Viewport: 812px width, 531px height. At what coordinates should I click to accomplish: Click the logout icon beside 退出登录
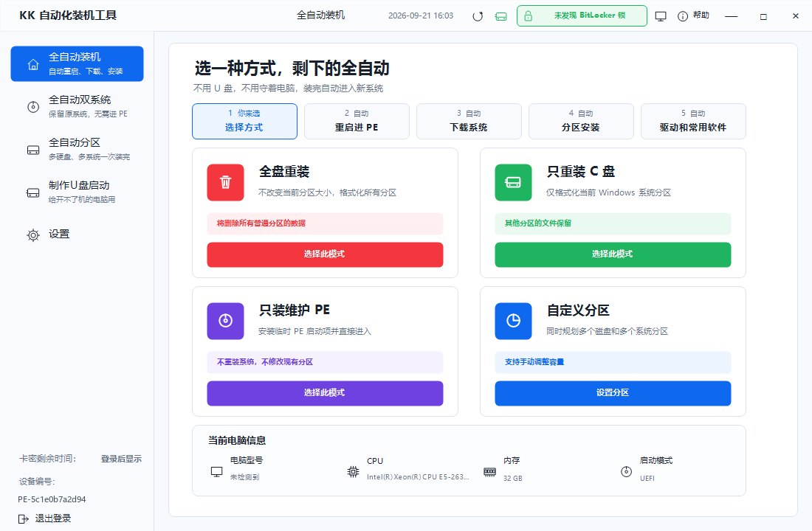(x=24, y=518)
